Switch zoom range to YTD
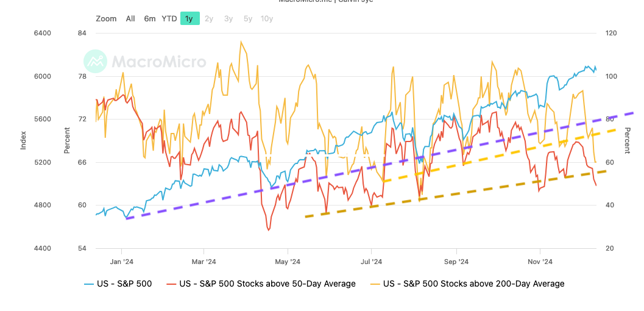Image resolution: width=644 pixels, height=311 pixels. pyautogui.click(x=169, y=19)
